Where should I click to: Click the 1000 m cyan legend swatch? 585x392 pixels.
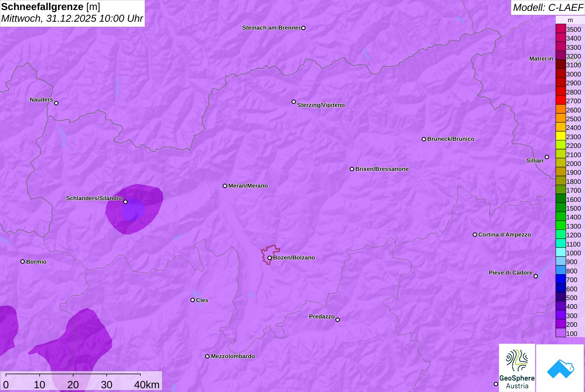[561, 252]
